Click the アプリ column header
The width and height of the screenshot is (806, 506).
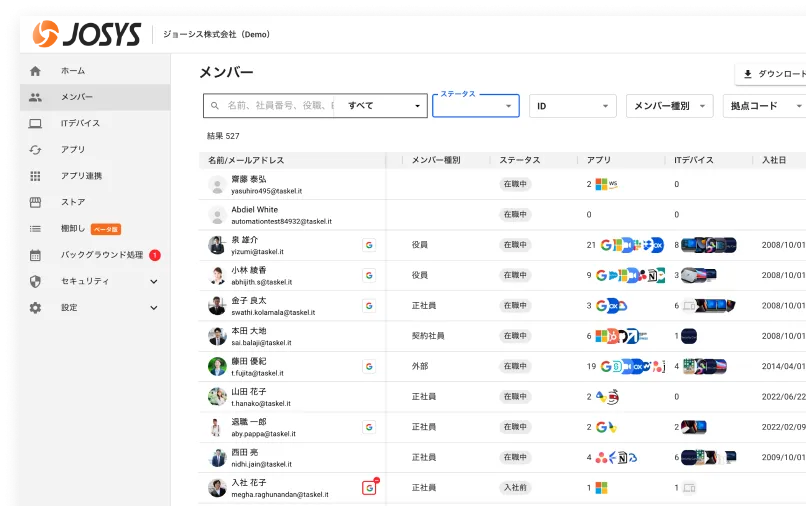pos(599,160)
